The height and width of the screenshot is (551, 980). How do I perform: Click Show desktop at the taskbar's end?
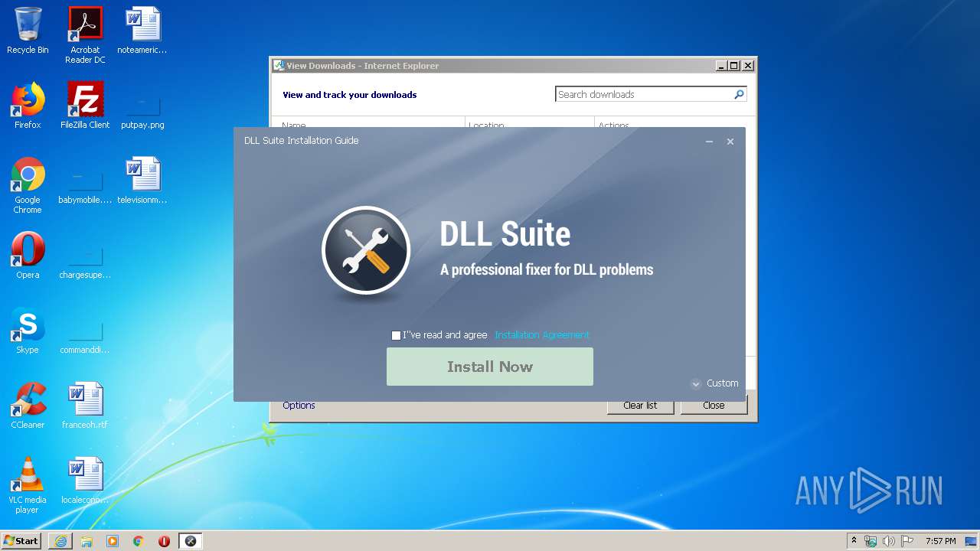point(972,541)
